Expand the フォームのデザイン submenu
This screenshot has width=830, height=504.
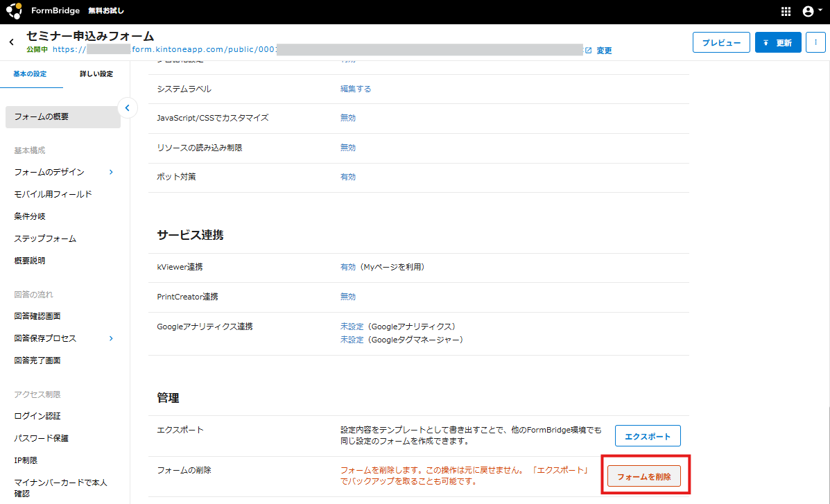tap(111, 172)
